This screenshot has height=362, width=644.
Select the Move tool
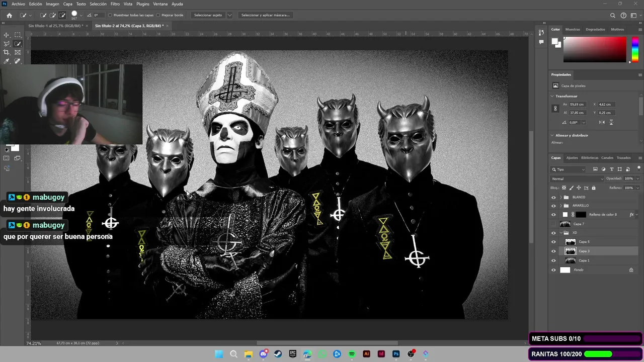click(x=7, y=35)
